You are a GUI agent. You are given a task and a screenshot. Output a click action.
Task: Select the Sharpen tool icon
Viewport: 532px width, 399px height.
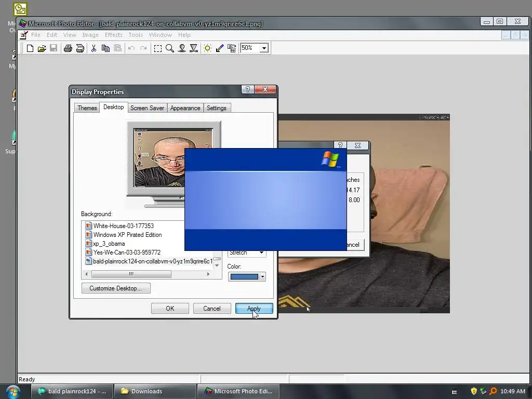(x=194, y=48)
